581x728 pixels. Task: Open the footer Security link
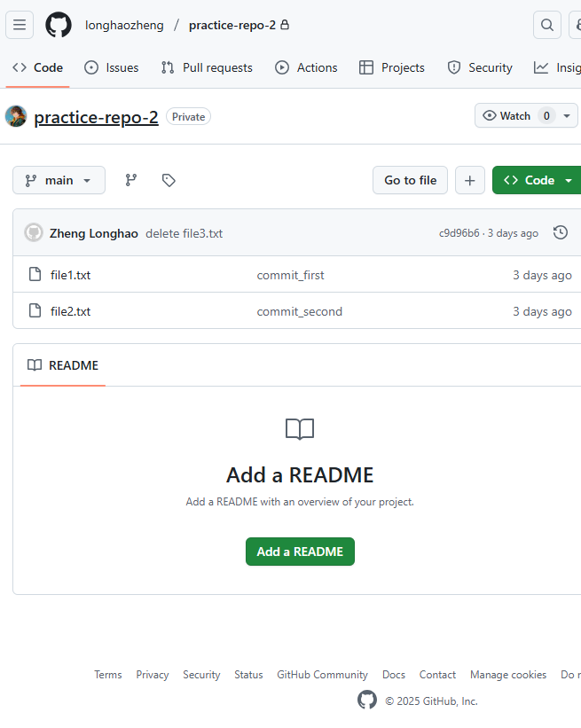coord(201,675)
